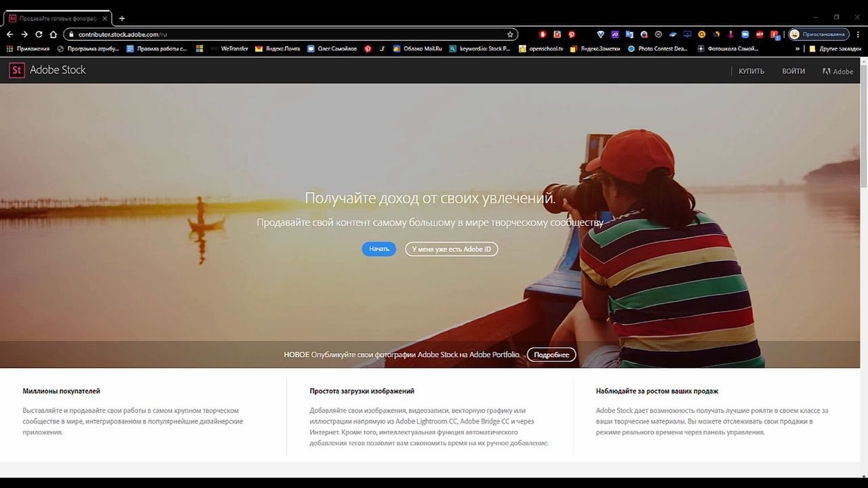Click the diamond-shaped extension icon
The height and width of the screenshot is (488, 868).
pos(600,34)
